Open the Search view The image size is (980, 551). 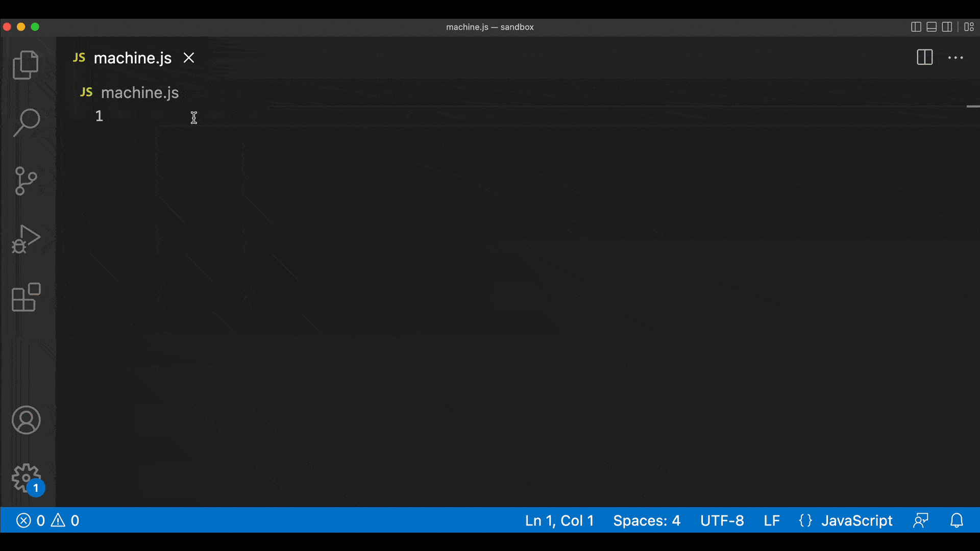(26, 122)
